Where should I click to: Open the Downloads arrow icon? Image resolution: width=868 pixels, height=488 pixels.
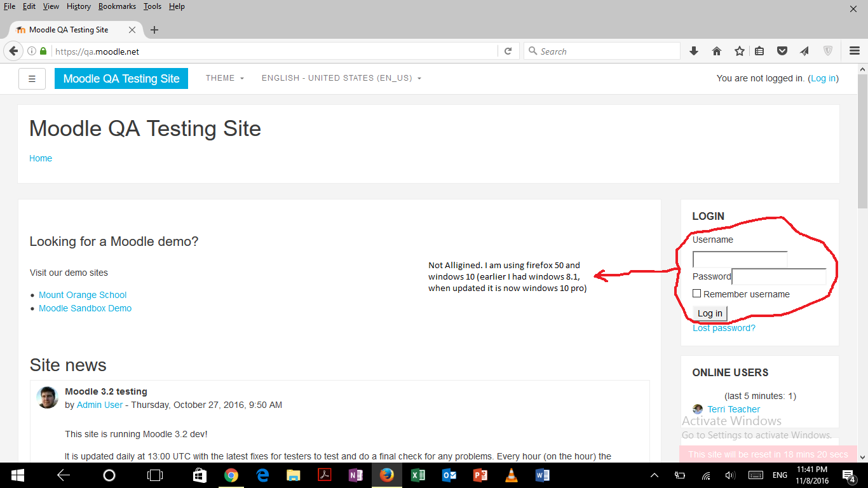(694, 51)
